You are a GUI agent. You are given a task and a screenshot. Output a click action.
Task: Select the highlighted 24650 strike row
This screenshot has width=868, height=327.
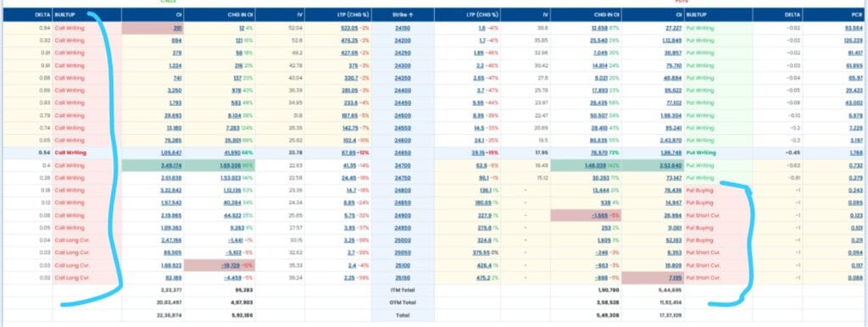[x=433, y=152]
